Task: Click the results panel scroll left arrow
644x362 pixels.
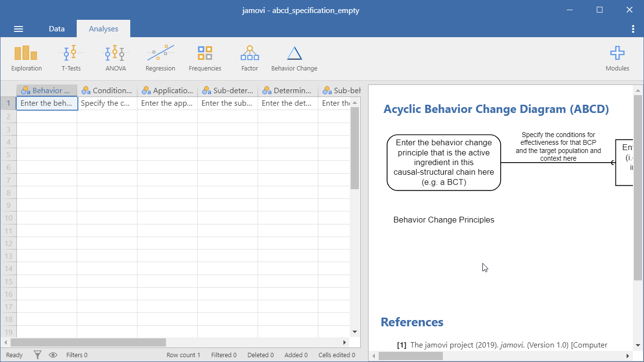Action: click(373, 356)
